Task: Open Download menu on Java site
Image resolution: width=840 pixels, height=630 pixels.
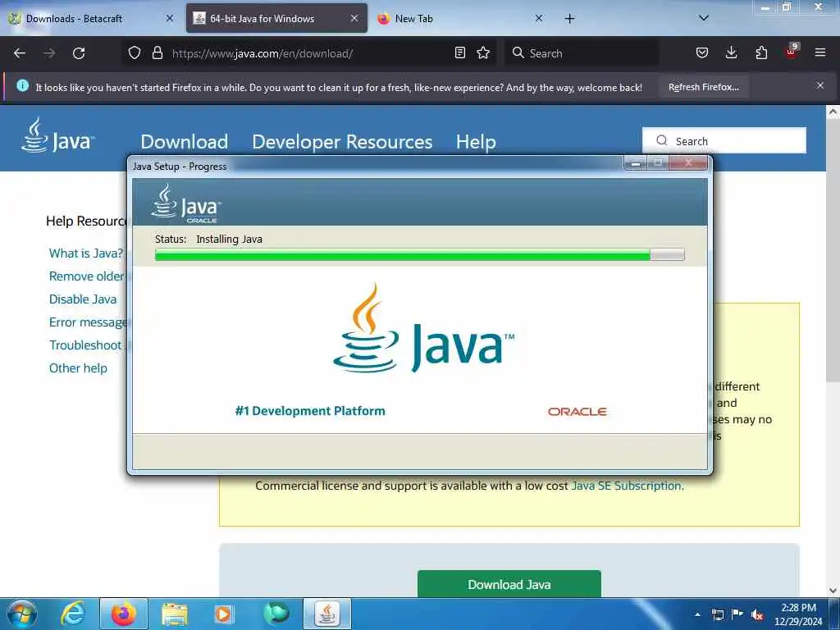Action: (185, 141)
